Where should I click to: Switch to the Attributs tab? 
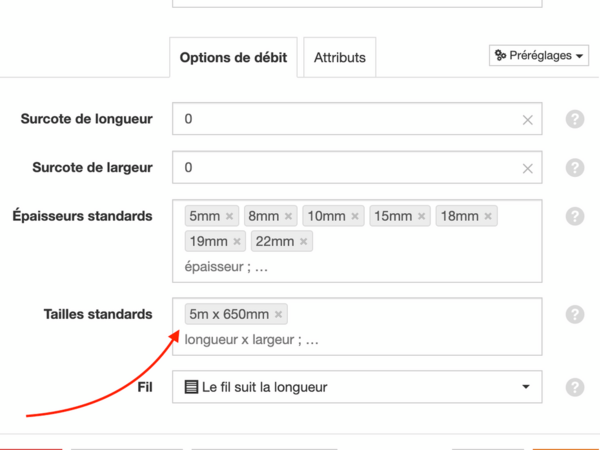pyautogui.click(x=340, y=58)
